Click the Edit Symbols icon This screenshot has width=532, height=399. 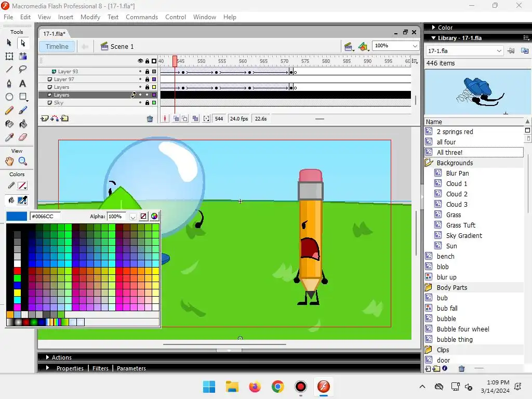pyautogui.click(x=363, y=46)
